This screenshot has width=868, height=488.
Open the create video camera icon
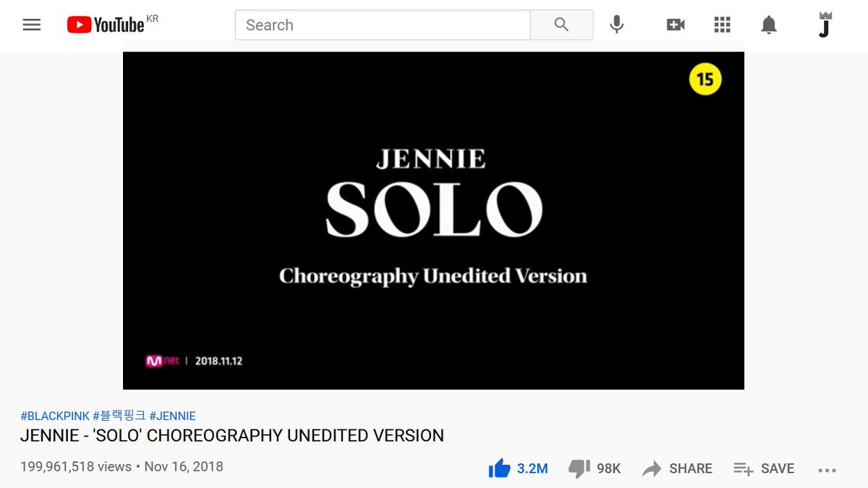pos(676,25)
